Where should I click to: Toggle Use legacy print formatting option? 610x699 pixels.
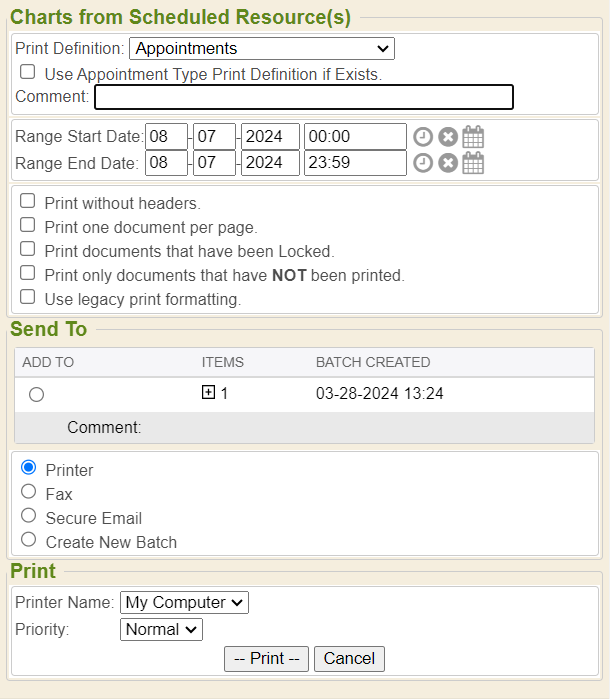click(x=28, y=297)
